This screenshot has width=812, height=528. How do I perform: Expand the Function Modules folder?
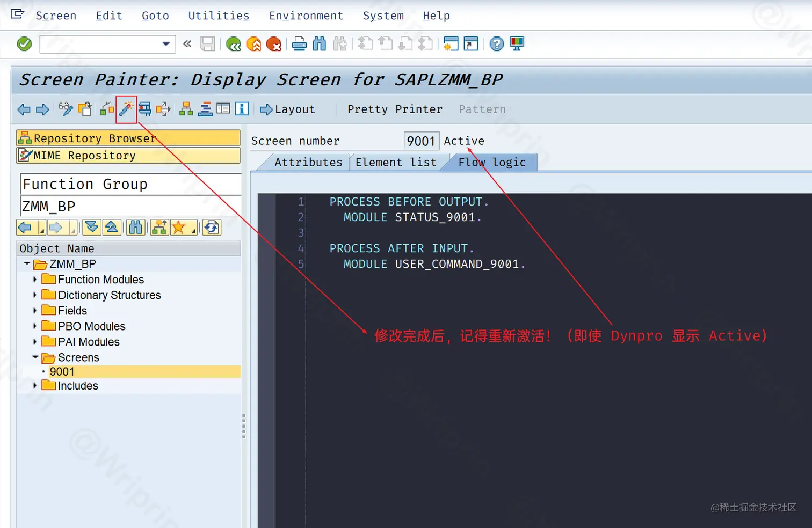point(35,279)
